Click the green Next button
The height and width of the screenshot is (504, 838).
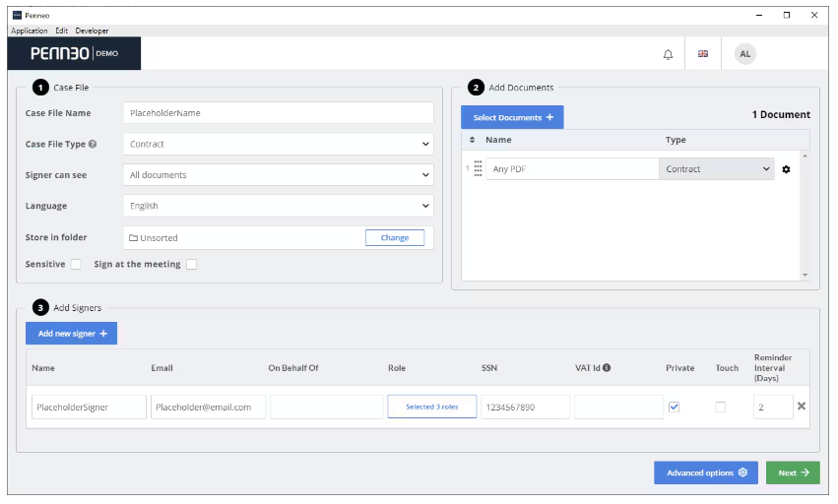pyautogui.click(x=793, y=473)
